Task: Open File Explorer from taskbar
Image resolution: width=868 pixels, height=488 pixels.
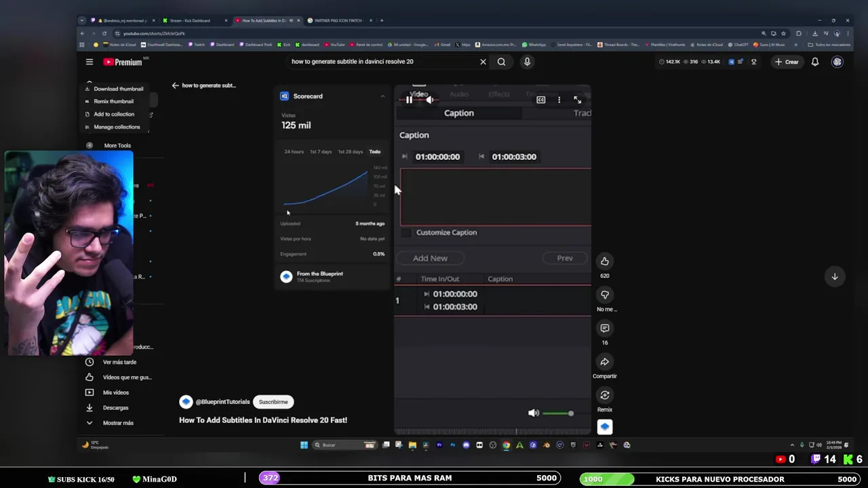Action: click(x=412, y=445)
